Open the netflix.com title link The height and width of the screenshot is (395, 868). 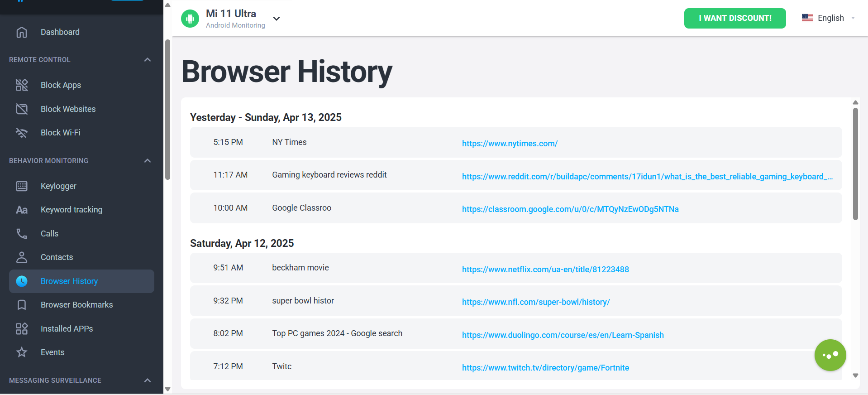pyautogui.click(x=545, y=270)
